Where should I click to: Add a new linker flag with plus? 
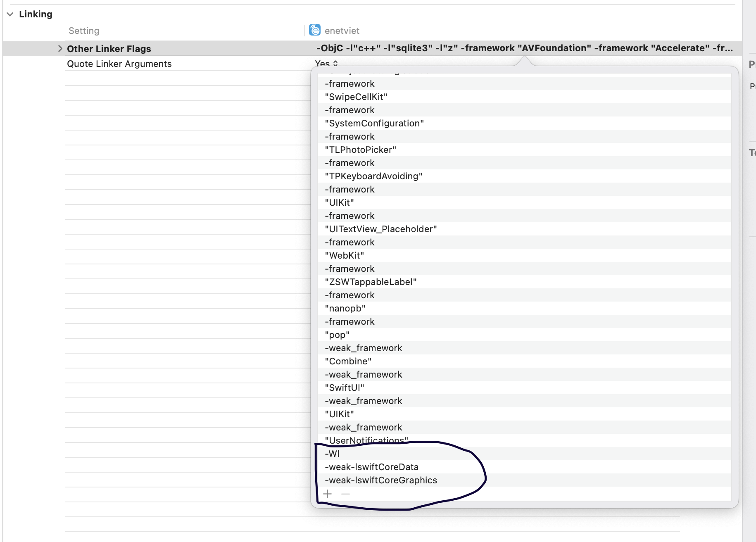328,494
